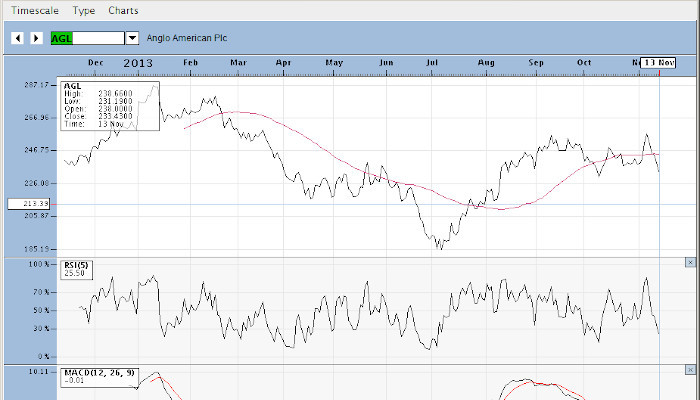
Task: Click the AGL symbol input field
Action: pyautogui.click(x=84, y=38)
